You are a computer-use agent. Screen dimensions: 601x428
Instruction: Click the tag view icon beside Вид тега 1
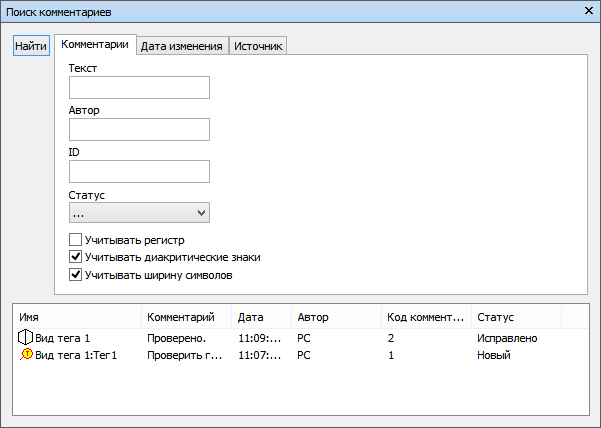coord(25,338)
